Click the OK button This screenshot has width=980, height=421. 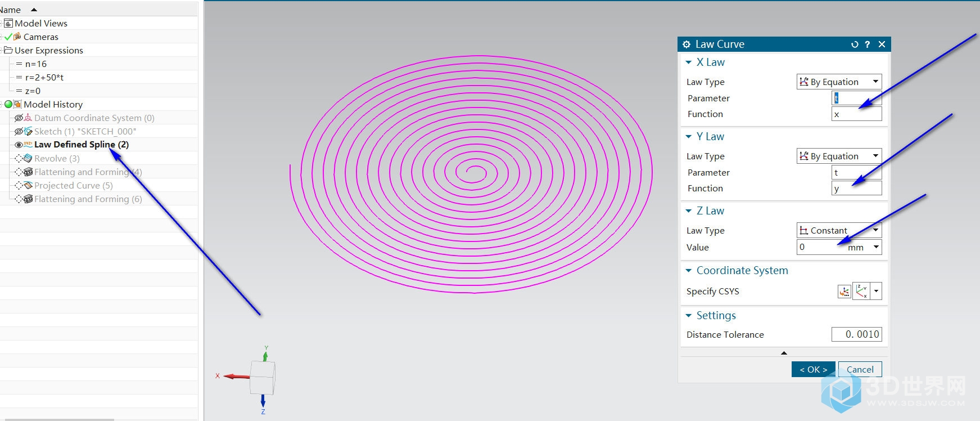[813, 369]
